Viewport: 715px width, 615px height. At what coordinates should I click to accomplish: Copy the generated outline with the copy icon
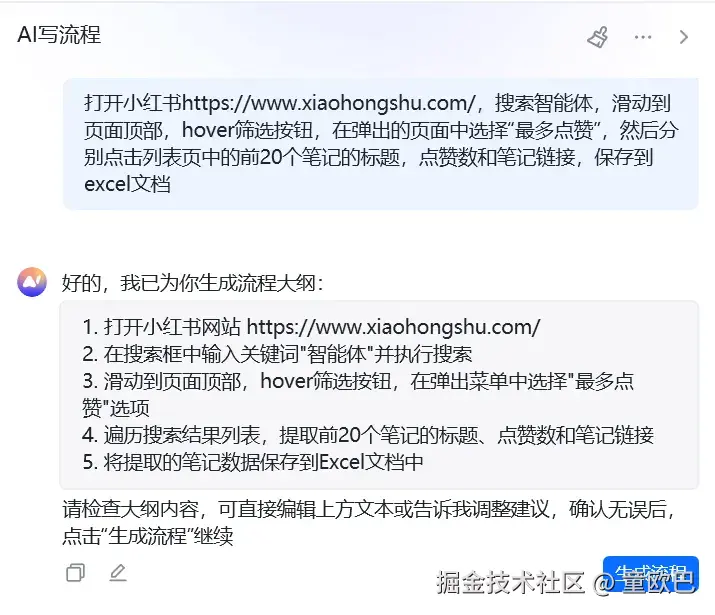pos(75,573)
